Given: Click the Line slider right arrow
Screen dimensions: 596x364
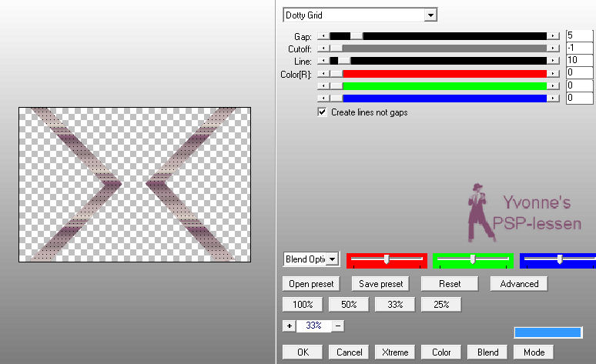Looking at the screenshot, I should pos(553,61).
